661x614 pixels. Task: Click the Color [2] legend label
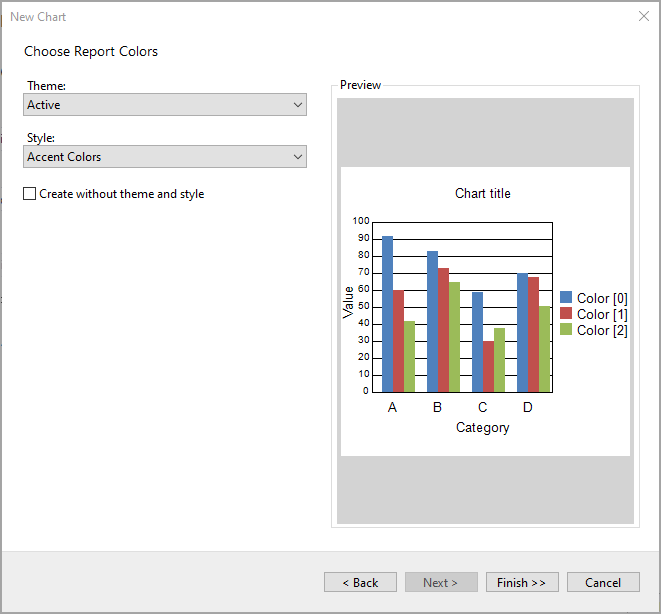pos(602,330)
